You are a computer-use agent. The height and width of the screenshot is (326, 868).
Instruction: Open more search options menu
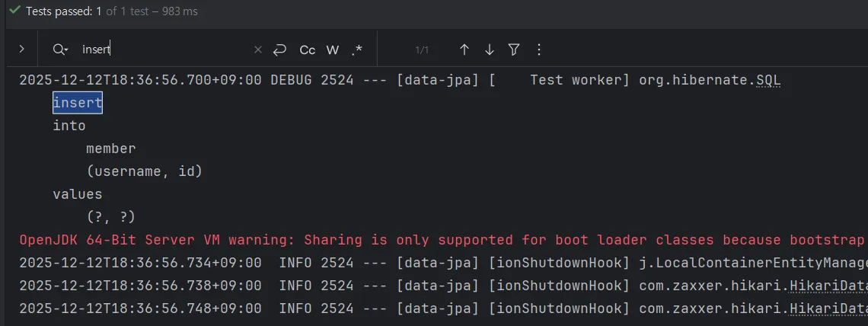pyautogui.click(x=538, y=50)
